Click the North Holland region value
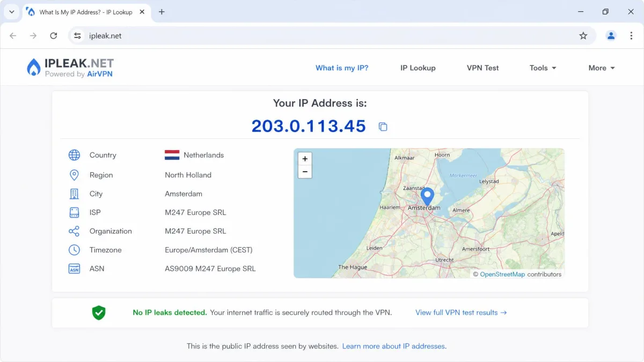 point(188,175)
